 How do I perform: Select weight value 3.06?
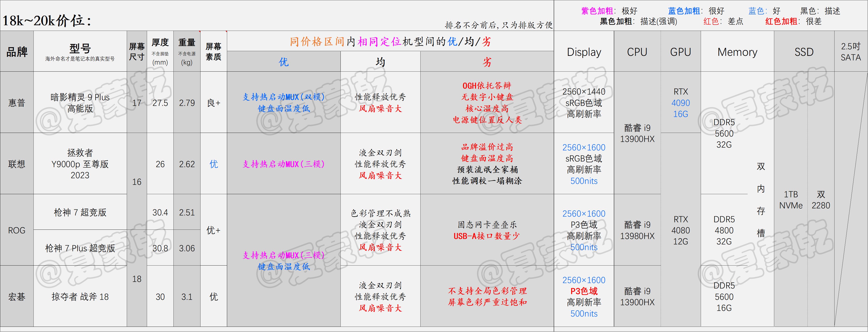[187, 248]
